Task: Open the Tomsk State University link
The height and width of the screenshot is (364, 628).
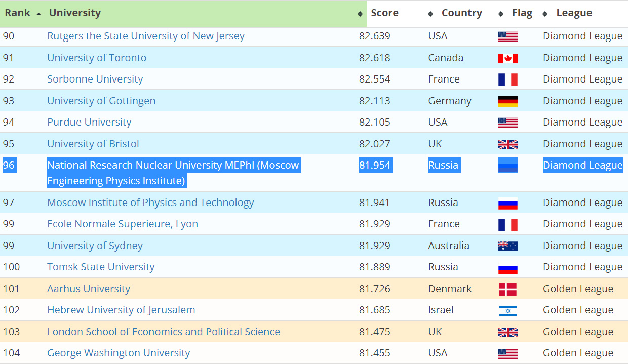Action: coord(101,267)
